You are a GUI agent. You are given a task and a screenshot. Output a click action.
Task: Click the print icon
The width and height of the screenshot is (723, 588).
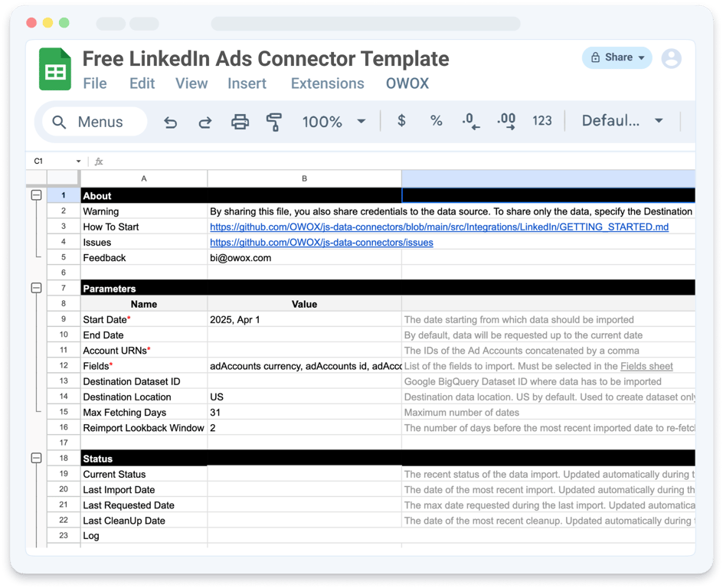240,122
